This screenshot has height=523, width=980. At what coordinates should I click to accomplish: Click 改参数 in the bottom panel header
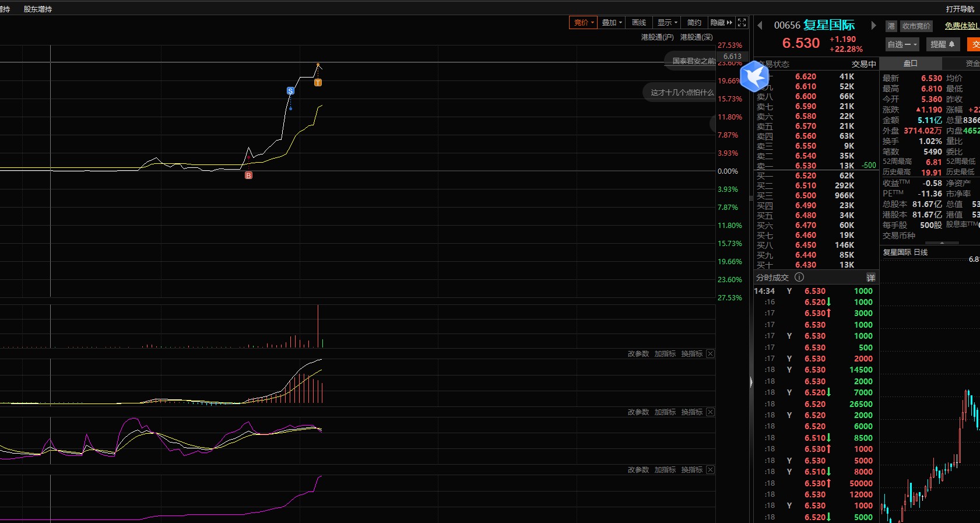coord(638,470)
